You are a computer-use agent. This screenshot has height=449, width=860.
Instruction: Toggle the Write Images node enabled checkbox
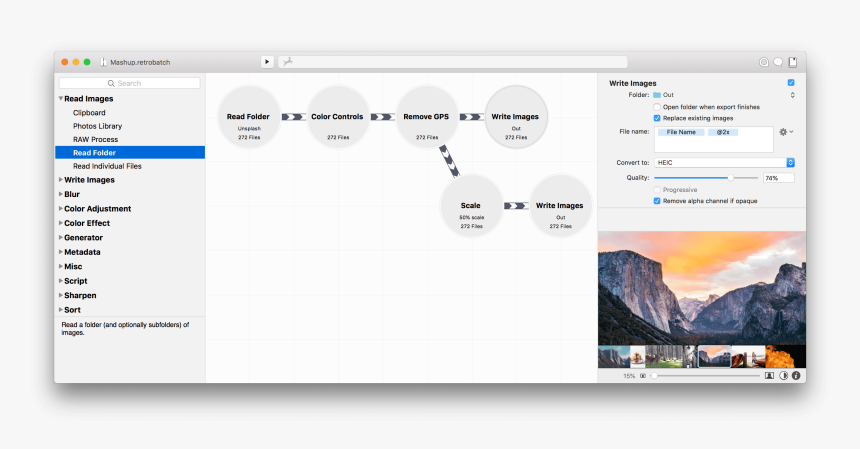point(791,83)
